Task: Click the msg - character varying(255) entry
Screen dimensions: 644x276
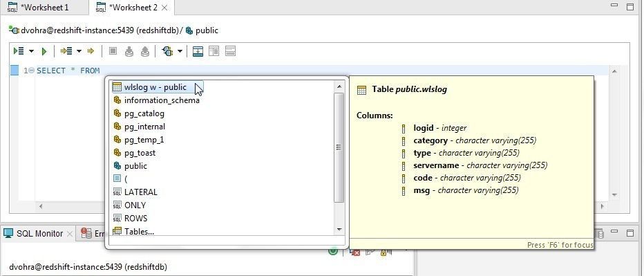Action: tap(466, 190)
